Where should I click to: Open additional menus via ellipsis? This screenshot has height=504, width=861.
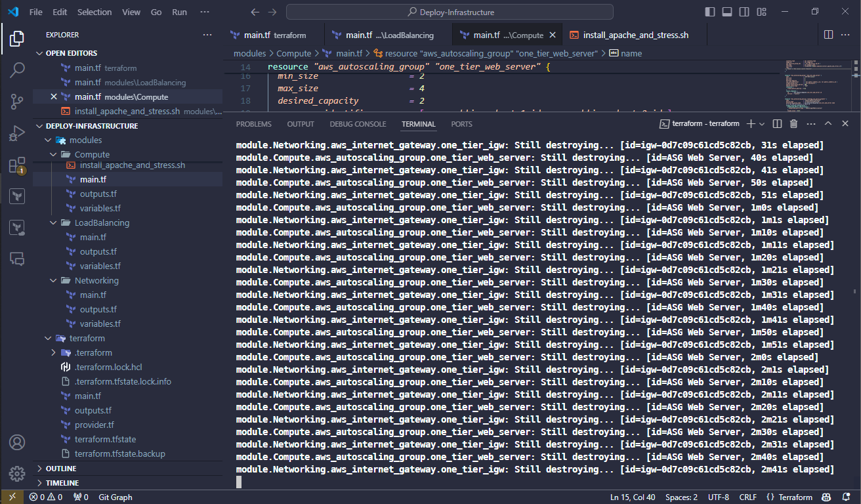click(x=205, y=12)
